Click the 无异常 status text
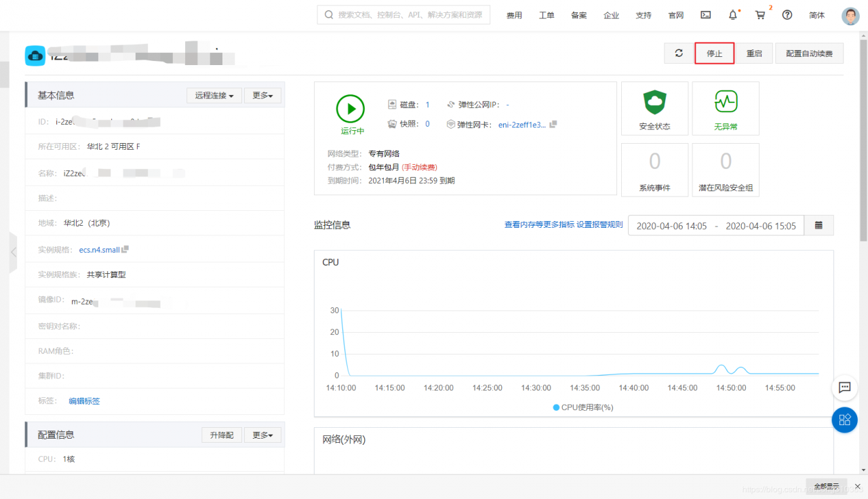This screenshot has height=499, width=868. (x=726, y=127)
